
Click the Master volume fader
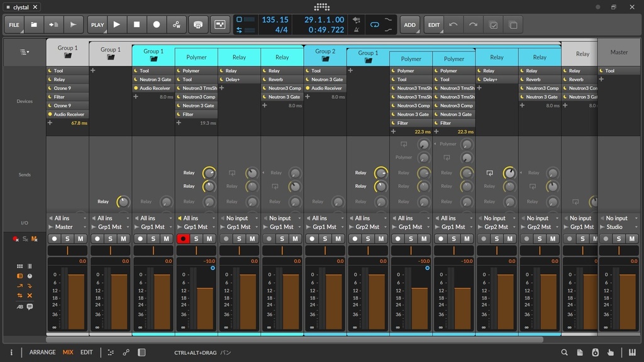tap(627, 302)
